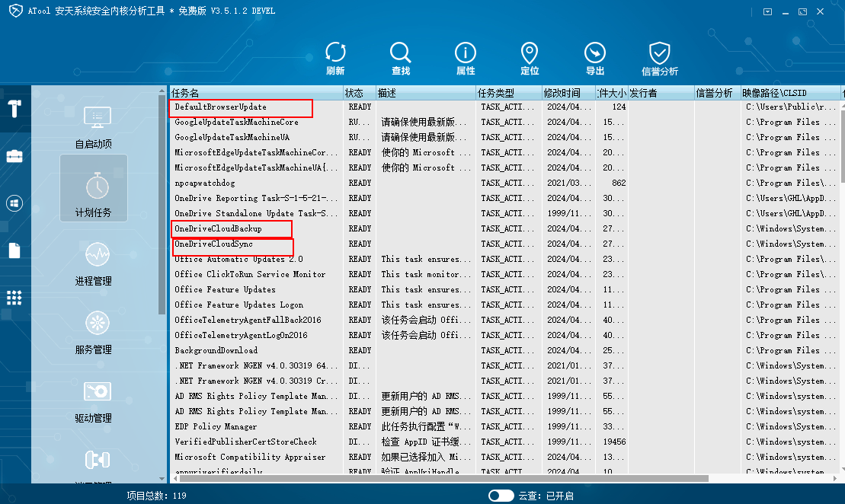Click the table's horizontal scrollbar thumb

(444, 479)
